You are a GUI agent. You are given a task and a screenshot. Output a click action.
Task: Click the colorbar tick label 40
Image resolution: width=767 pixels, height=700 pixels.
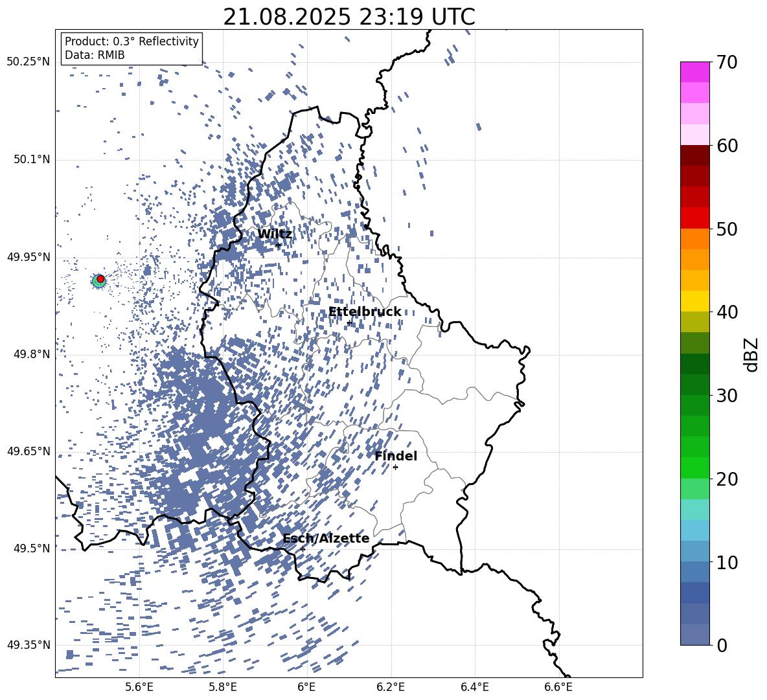(727, 312)
